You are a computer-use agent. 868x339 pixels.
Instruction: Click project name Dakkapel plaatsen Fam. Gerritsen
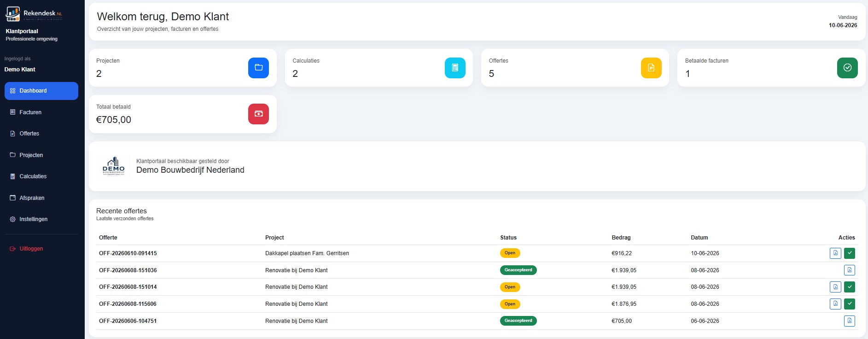pos(307,253)
